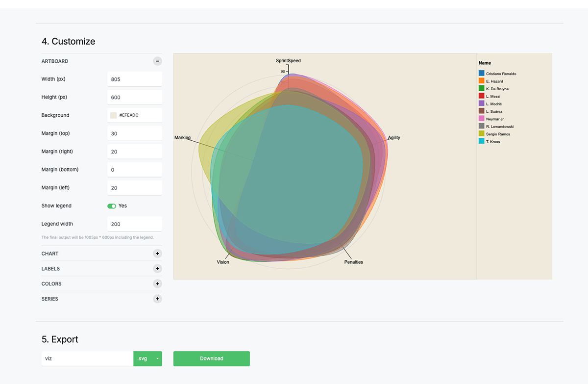
Task: Click the Legend width input field
Action: pyautogui.click(x=134, y=224)
